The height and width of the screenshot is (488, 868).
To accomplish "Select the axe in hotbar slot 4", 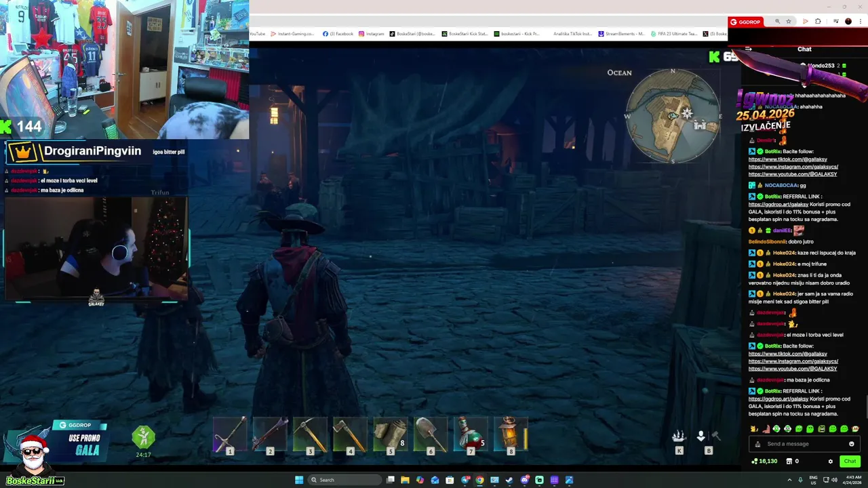I will click(350, 435).
